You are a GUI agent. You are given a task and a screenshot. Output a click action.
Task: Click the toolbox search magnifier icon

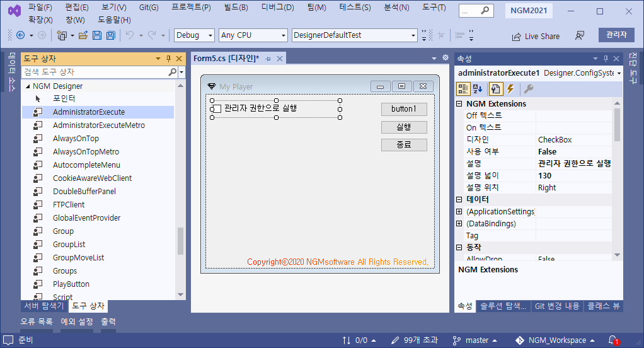point(173,72)
